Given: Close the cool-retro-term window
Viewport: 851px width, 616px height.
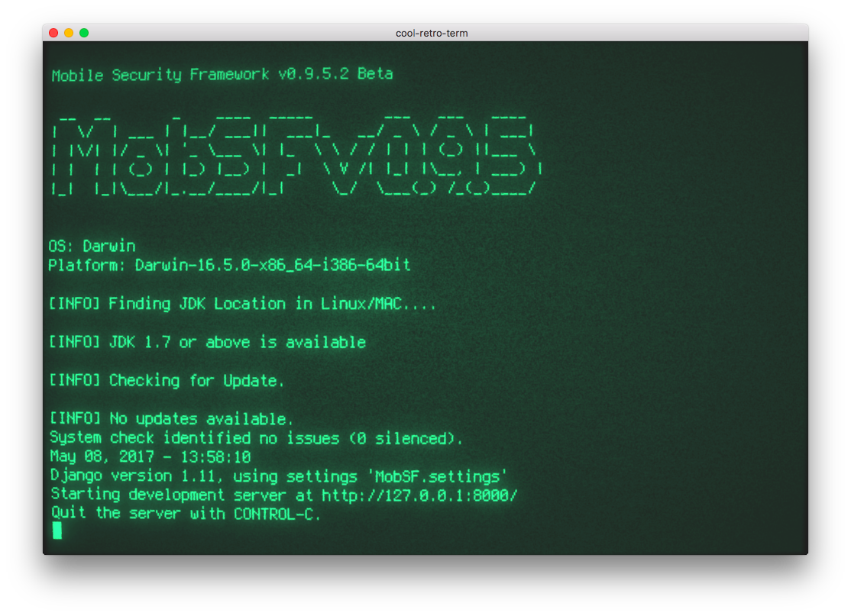Looking at the screenshot, I should [x=53, y=33].
